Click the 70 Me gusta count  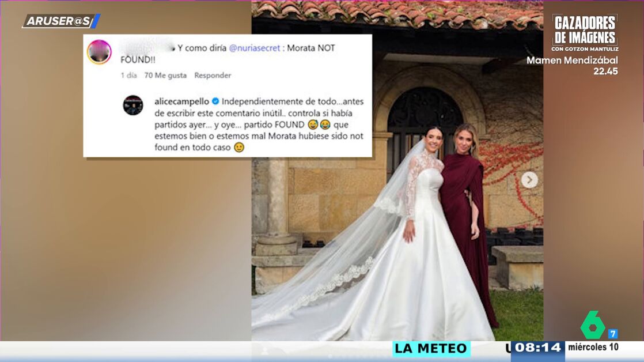click(165, 75)
